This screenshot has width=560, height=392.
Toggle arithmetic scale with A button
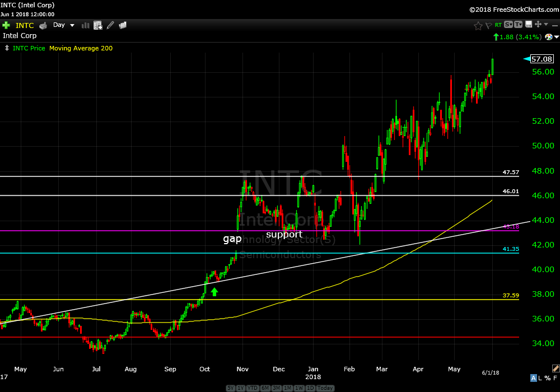pyautogui.click(x=534, y=377)
